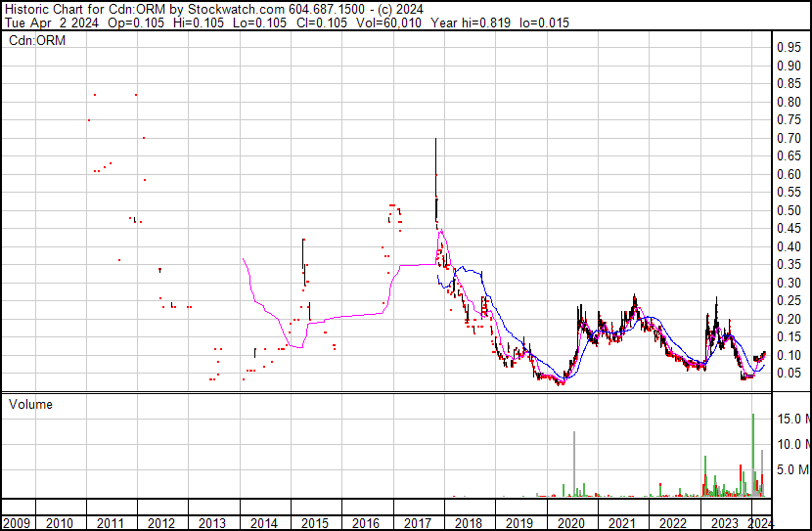Click the 'Cl=0.105' close value
The width and height of the screenshot is (812, 531).
pos(322,22)
